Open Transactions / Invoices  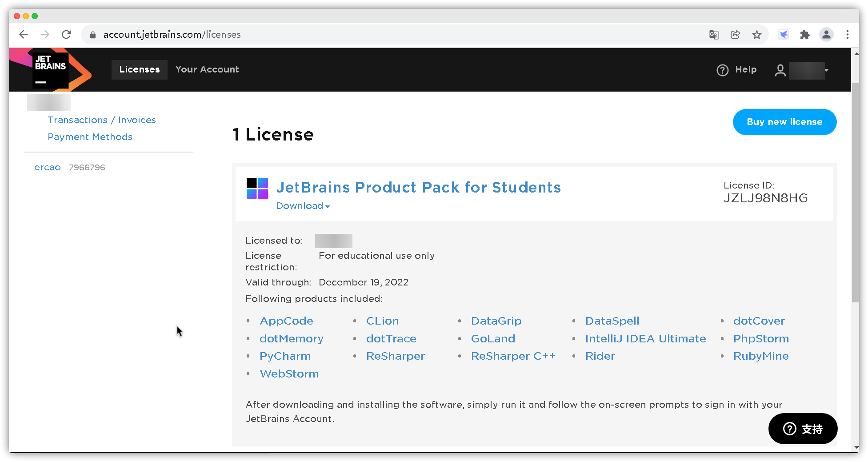click(x=102, y=120)
